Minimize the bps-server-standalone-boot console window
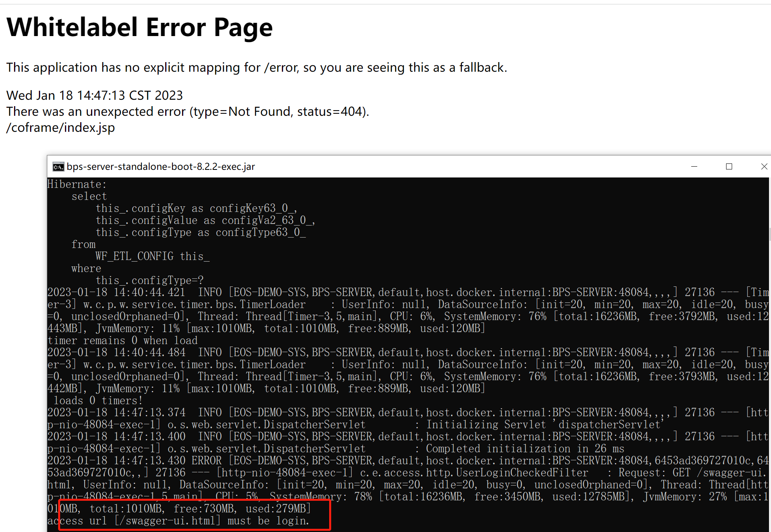 click(x=694, y=167)
